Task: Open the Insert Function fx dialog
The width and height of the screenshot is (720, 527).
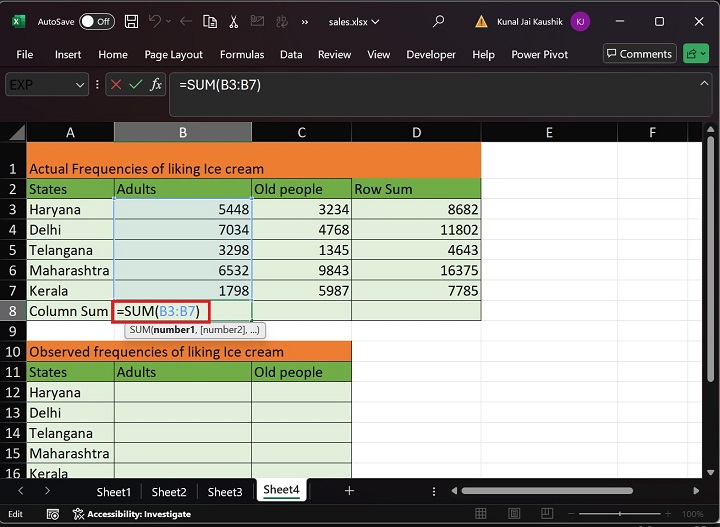Action: (156, 85)
